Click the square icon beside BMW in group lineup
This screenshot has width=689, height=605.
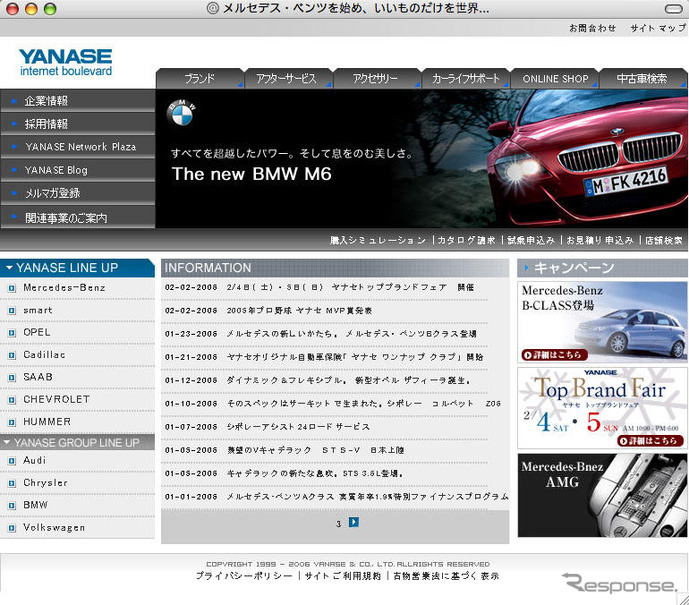coord(12,506)
